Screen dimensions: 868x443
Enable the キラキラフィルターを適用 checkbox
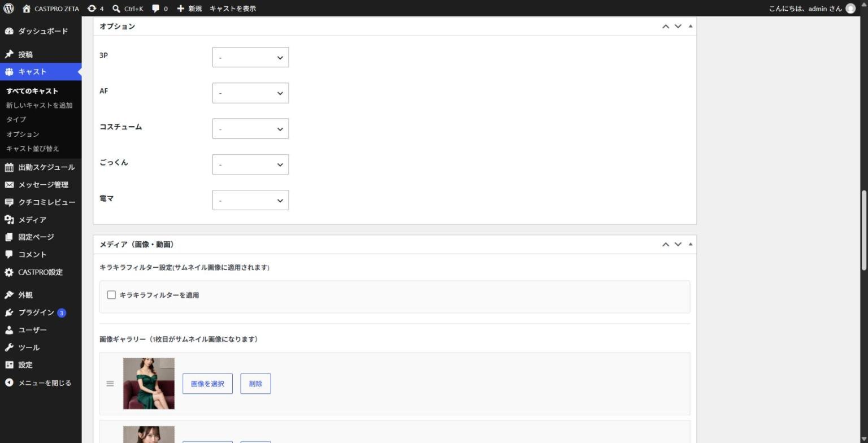(x=111, y=295)
